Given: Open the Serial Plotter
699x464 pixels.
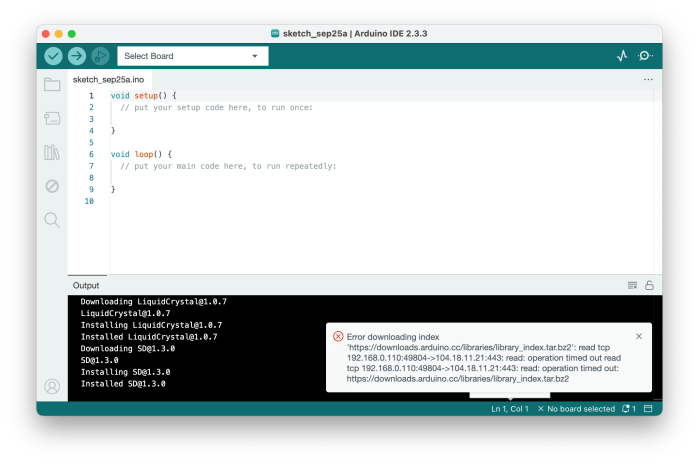Looking at the screenshot, I should [622, 56].
